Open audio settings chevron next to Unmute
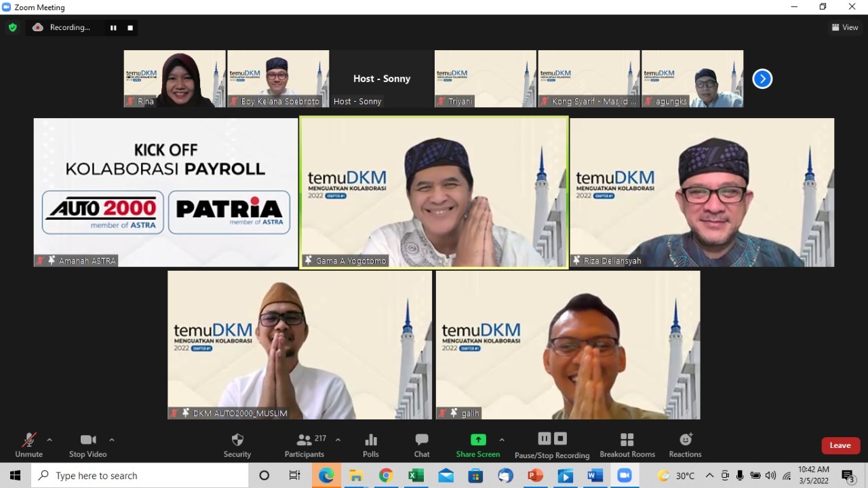Screen dimensions: 868x488 (x=48, y=439)
